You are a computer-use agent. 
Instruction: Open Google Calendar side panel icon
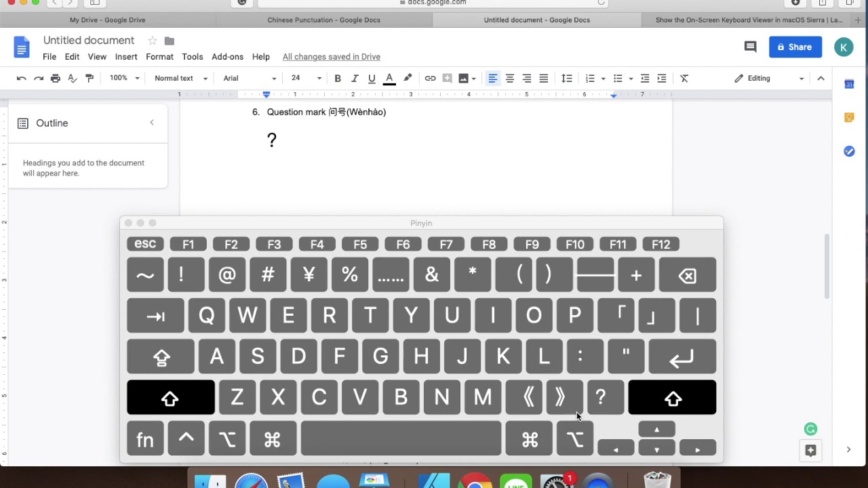point(849,84)
